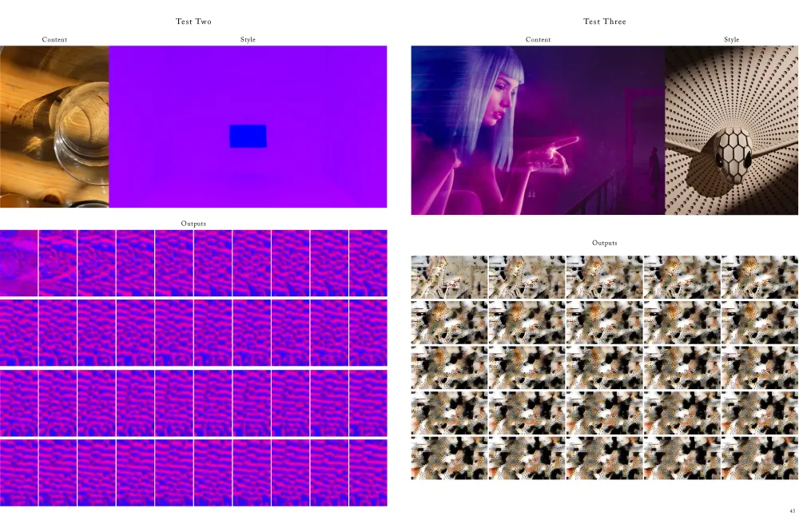This screenshot has width=799, height=532.
Task: Select the first Test Two output in the bottom row
Action: 19,472
